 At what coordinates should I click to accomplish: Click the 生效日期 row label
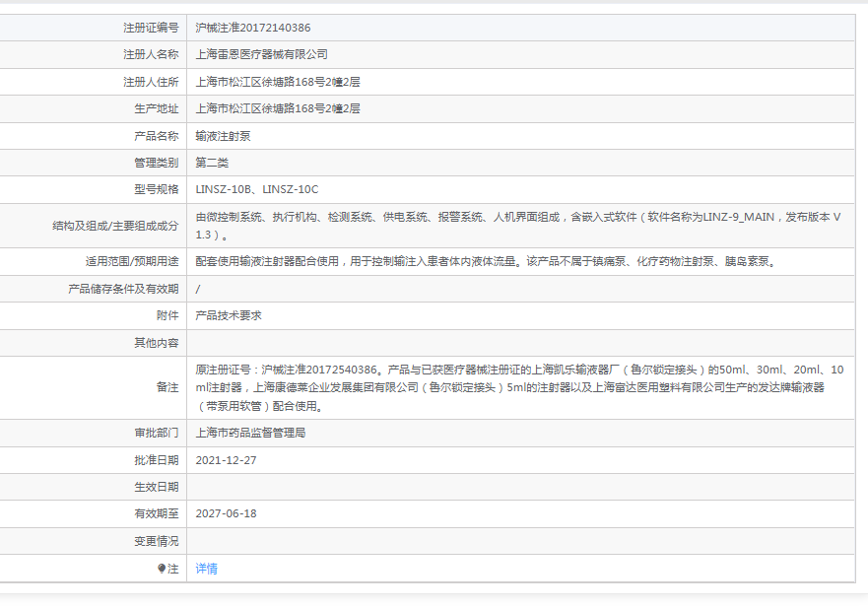point(157,487)
